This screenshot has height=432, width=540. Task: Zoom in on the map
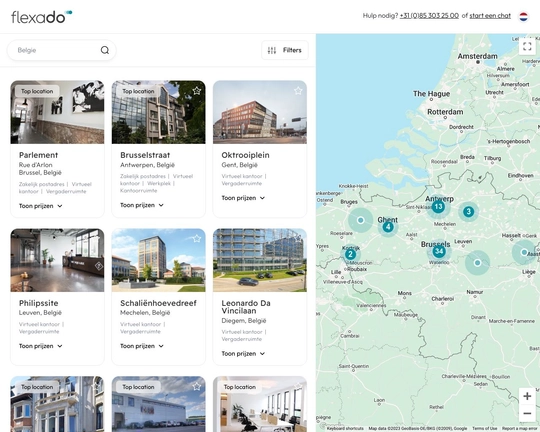pyautogui.click(x=527, y=396)
